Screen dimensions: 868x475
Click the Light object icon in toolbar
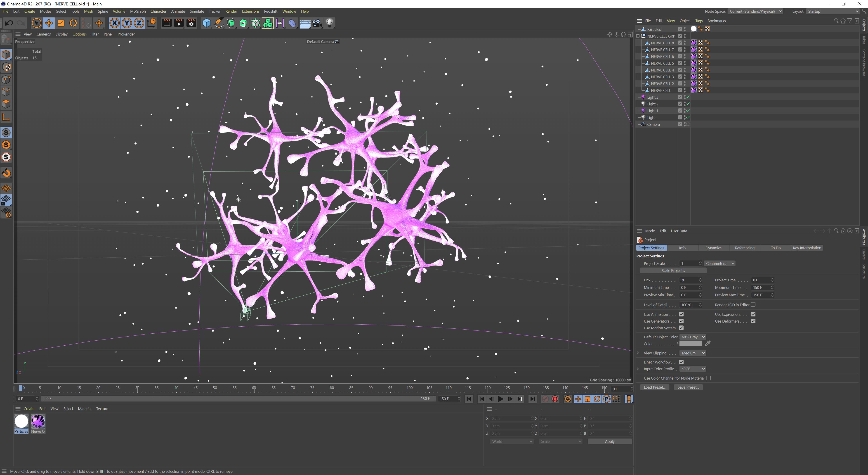pos(330,23)
